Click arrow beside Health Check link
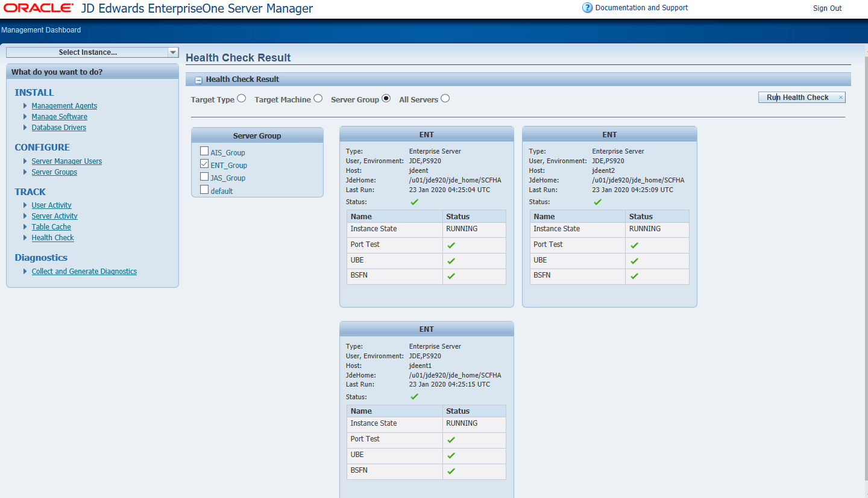This screenshot has width=868, height=498. pos(25,238)
